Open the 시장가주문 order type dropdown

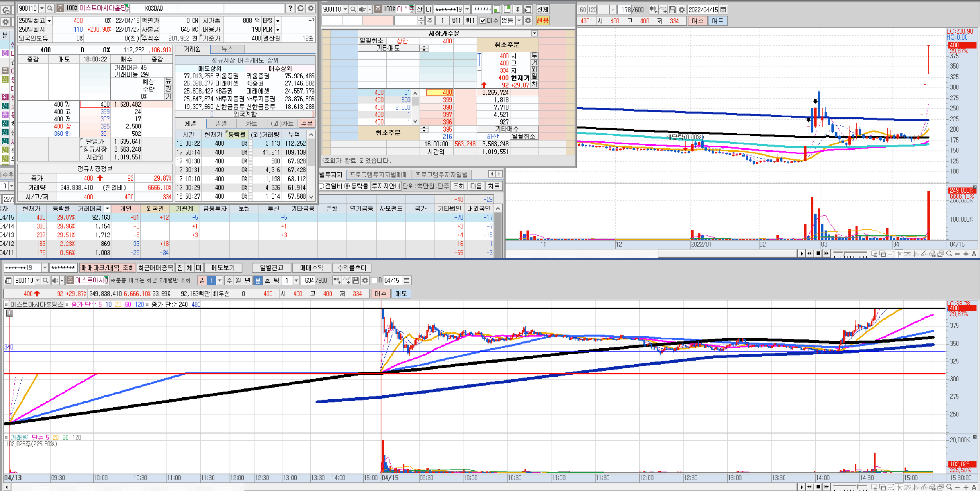(535, 34)
